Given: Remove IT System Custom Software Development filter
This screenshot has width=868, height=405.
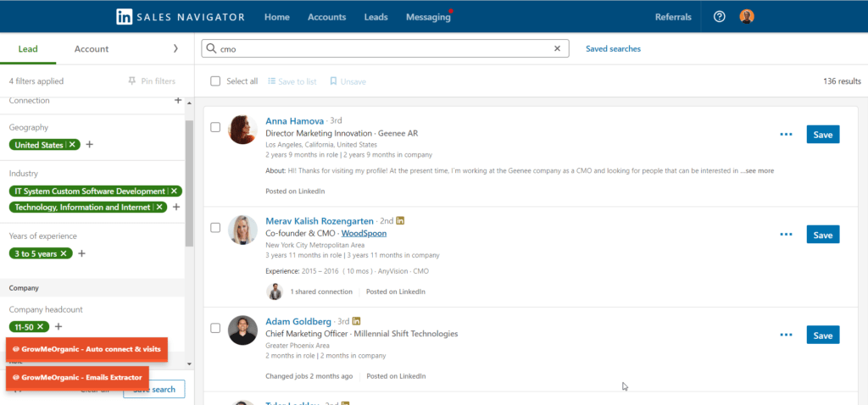Looking at the screenshot, I should point(174,191).
